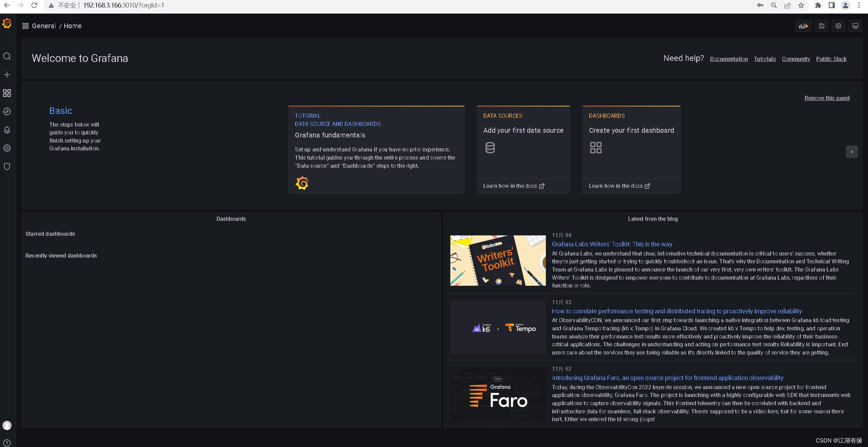The width and height of the screenshot is (868, 447).
Task: Click the grid icon in Dashboards card
Action: tap(596, 148)
